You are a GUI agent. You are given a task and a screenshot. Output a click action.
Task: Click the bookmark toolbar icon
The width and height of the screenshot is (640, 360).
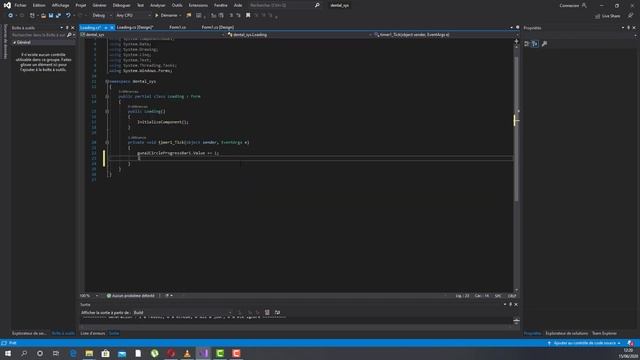[248, 16]
